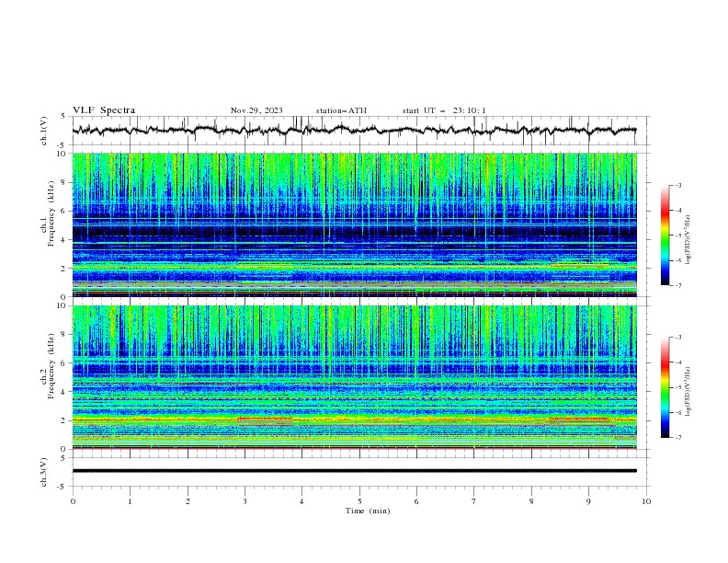The width and height of the screenshot is (728, 563).
Task: Click the ch.1 PSD color scale bar
Action: click(665, 236)
